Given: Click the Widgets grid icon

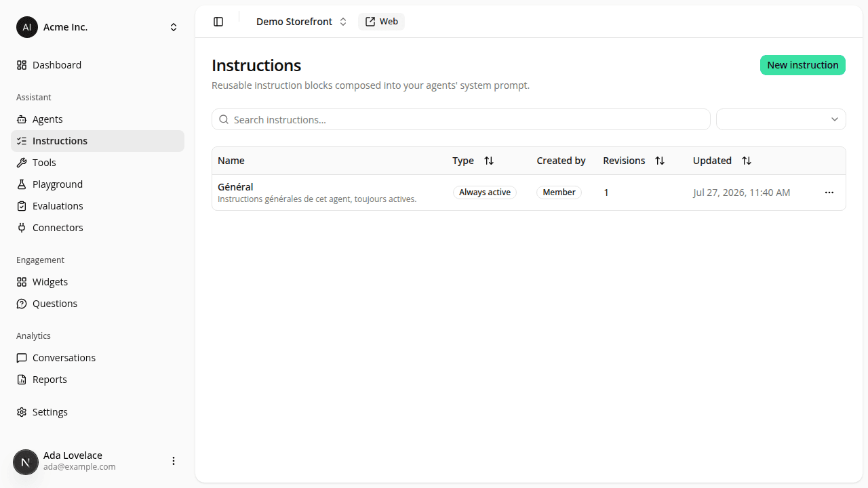Looking at the screenshot, I should pos(22,282).
